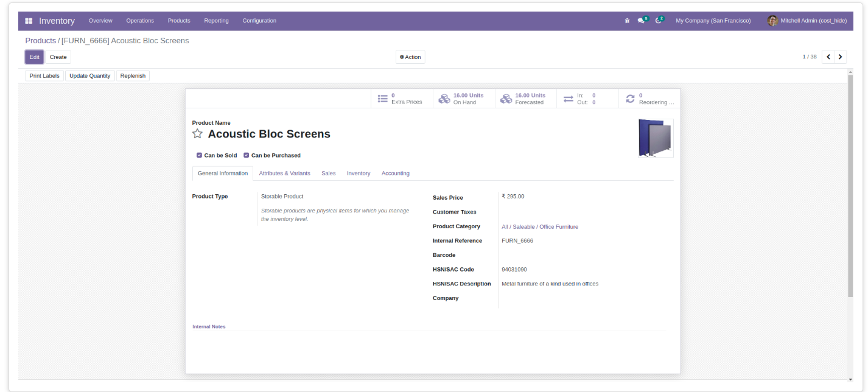Click Mitchell Admin's avatar picture
Viewport: 868px width, 392px height.
[x=772, y=21]
